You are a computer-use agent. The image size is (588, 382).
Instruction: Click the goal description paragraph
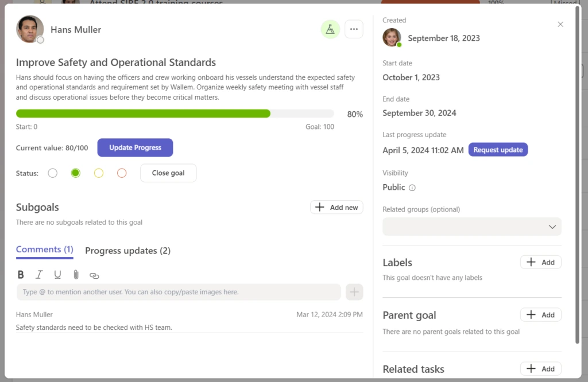click(x=185, y=87)
